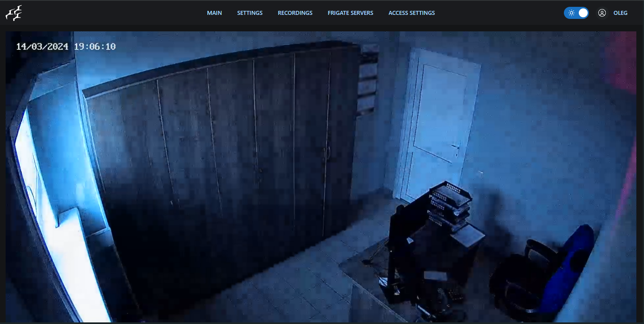Click the sun icon on the theme switch
This screenshot has width=644, height=324.
tap(571, 13)
